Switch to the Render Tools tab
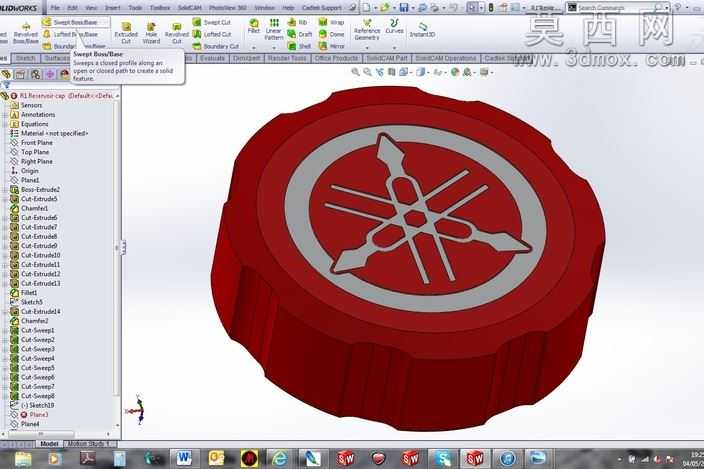 (286, 58)
